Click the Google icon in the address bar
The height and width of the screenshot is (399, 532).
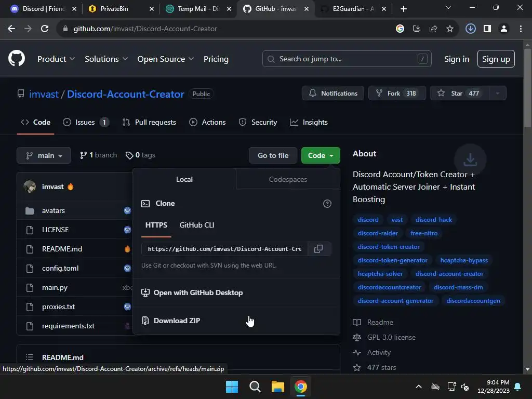tap(400, 29)
